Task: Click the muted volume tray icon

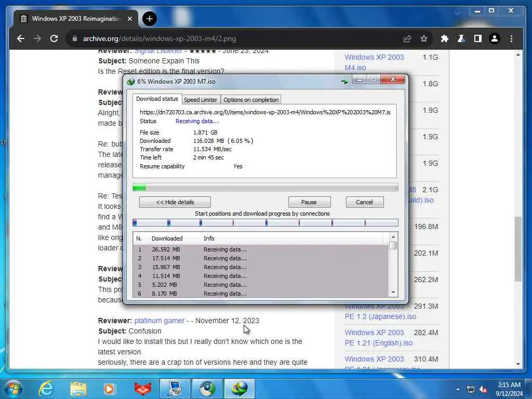Action: coord(484,390)
